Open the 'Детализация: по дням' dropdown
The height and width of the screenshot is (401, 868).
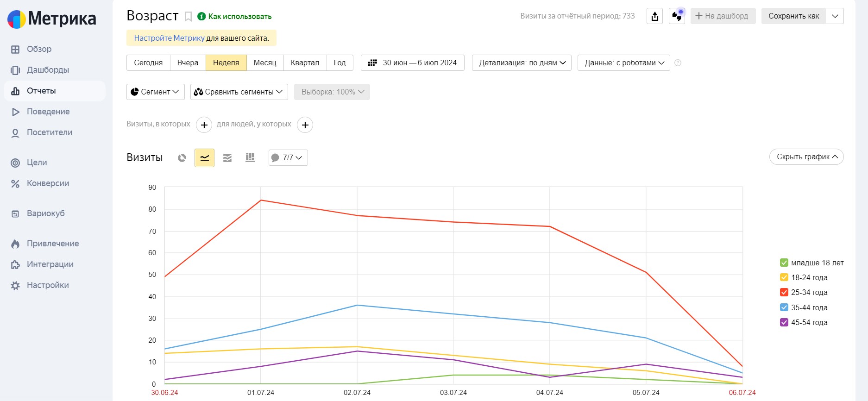[522, 63]
